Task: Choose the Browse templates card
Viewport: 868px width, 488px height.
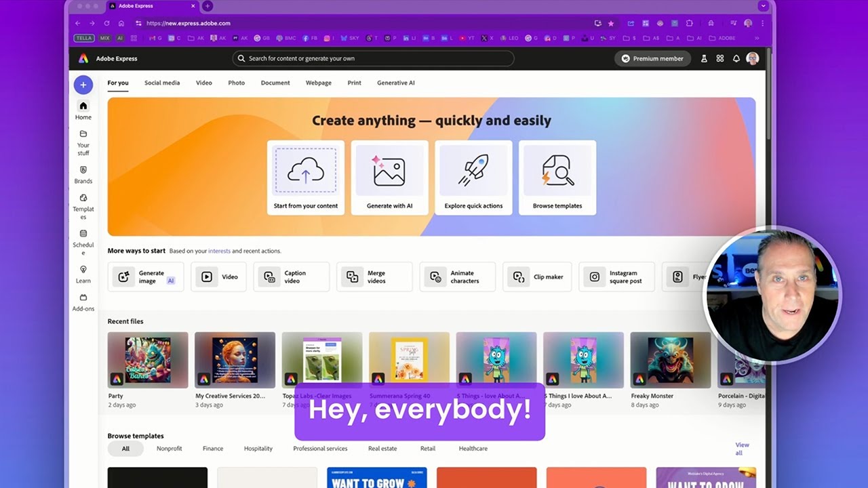Action: tap(557, 178)
